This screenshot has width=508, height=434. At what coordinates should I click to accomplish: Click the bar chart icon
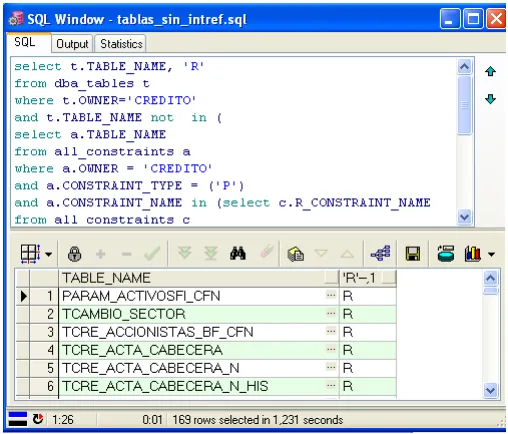473,254
